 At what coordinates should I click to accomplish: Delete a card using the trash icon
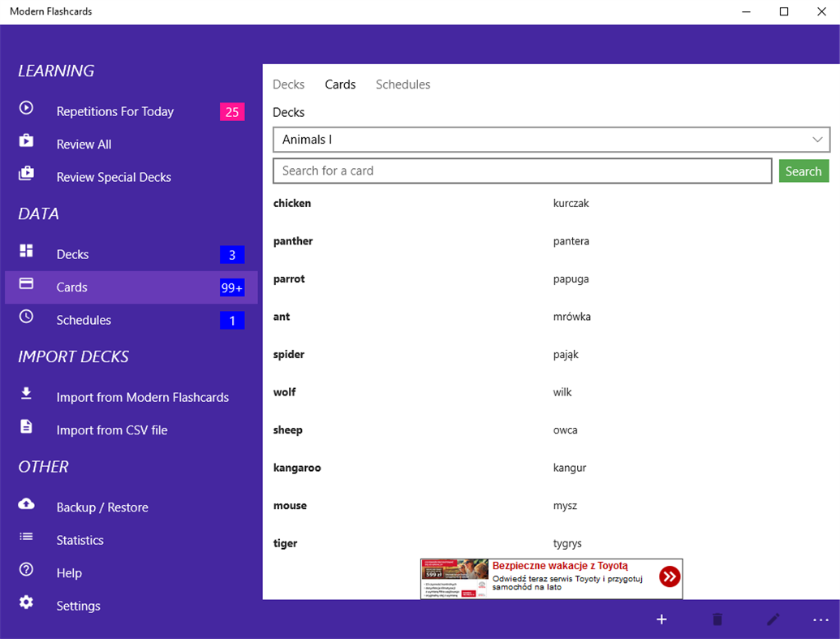click(x=717, y=619)
